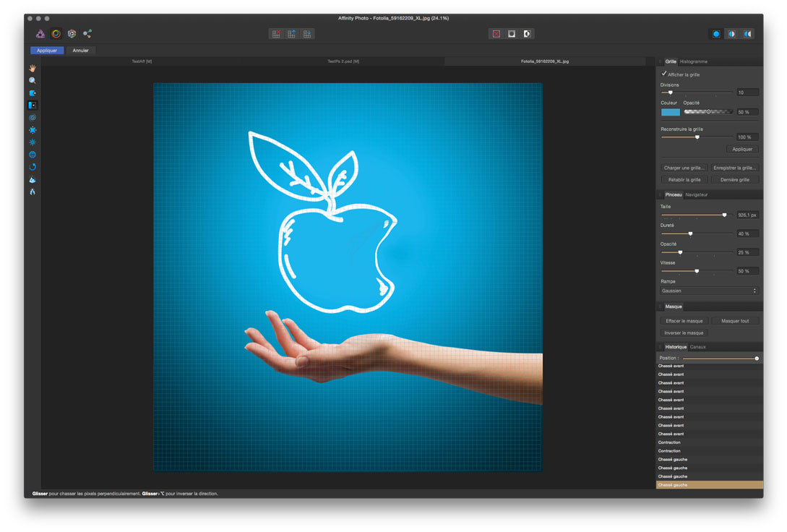Click the grid Opacité checkered slider

pos(708,112)
